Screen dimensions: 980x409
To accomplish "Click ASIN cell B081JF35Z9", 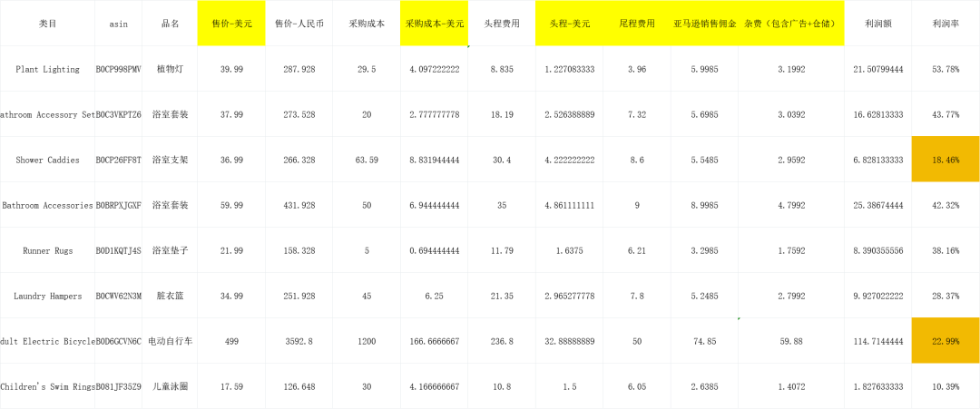I will tap(119, 386).
